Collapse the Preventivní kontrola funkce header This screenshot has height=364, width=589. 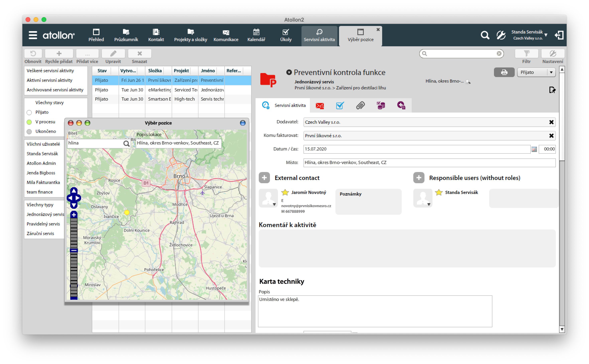coord(289,72)
